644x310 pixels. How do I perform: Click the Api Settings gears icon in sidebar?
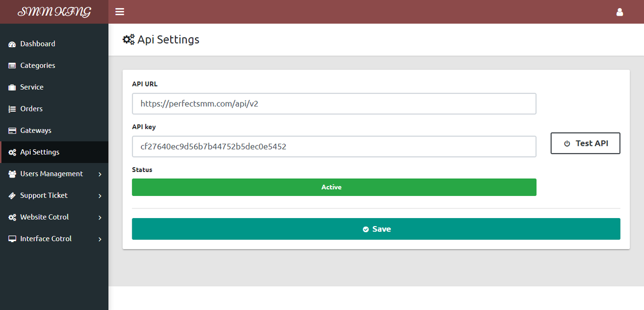click(x=12, y=152)
